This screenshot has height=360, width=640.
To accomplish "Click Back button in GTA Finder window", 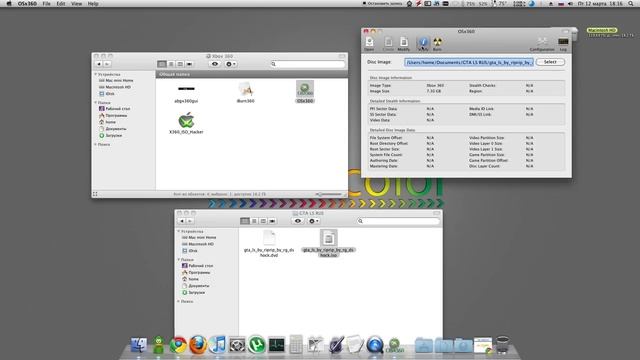I will click(182, 221).
